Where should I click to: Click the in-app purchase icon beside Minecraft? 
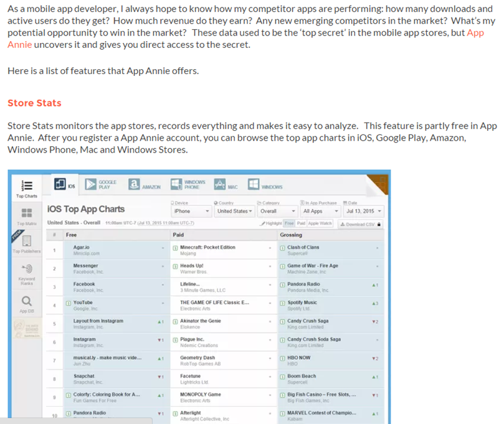pyautogui.click(x=175, y=248)
